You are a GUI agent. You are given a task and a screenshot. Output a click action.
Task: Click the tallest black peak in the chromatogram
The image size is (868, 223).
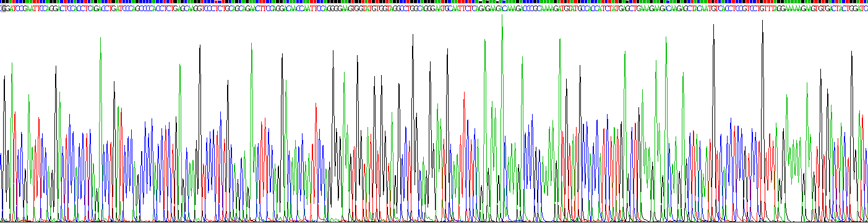click(762, 120)
